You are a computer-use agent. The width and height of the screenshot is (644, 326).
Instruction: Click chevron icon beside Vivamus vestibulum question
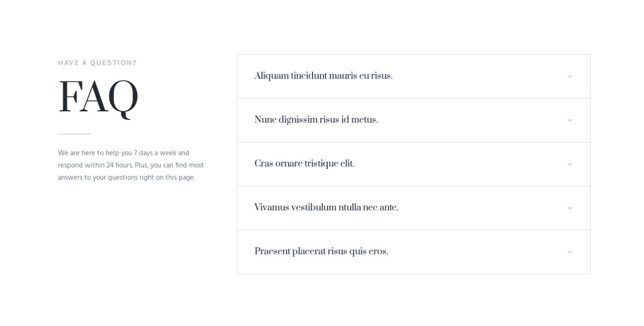click(x=570, y=208)
